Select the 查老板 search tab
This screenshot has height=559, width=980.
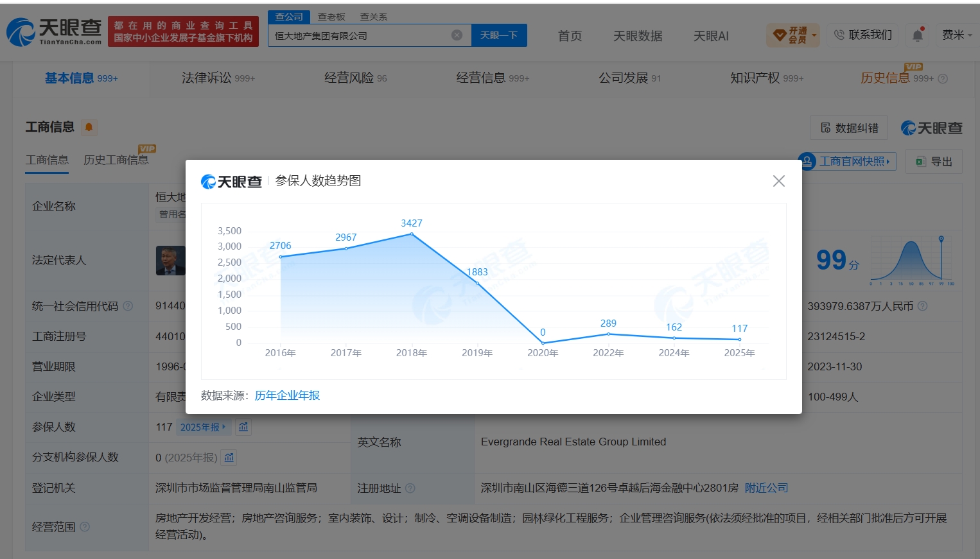point(331,17)
